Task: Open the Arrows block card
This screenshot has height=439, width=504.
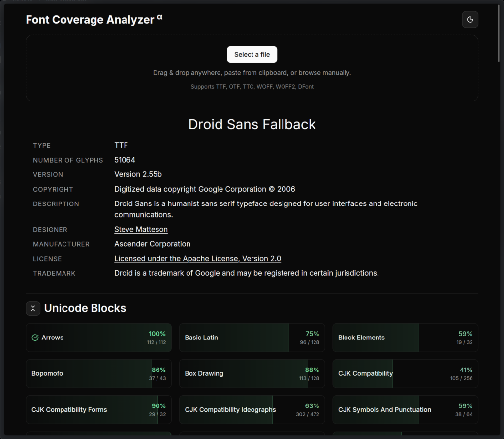Action: point(98,338)
